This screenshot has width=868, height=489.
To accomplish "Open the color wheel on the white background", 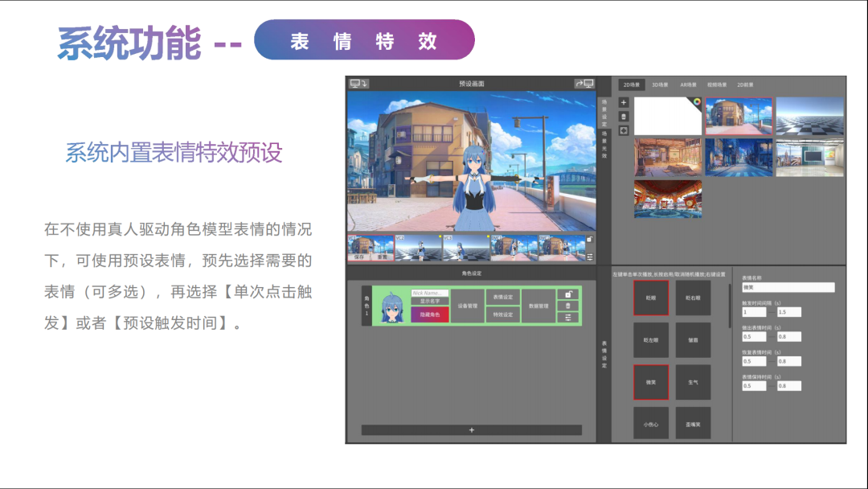I will (x=696, y=102).
